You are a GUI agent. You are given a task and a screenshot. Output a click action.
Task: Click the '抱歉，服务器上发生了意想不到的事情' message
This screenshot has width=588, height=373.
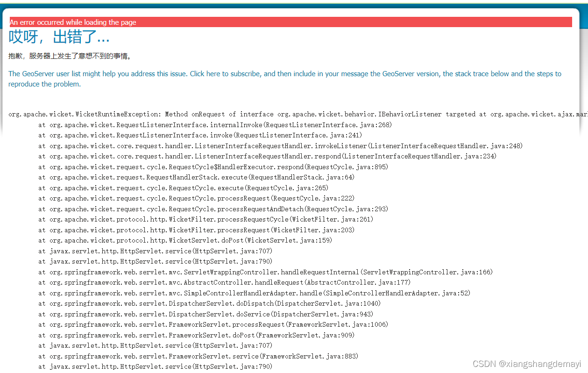point(70,56)
